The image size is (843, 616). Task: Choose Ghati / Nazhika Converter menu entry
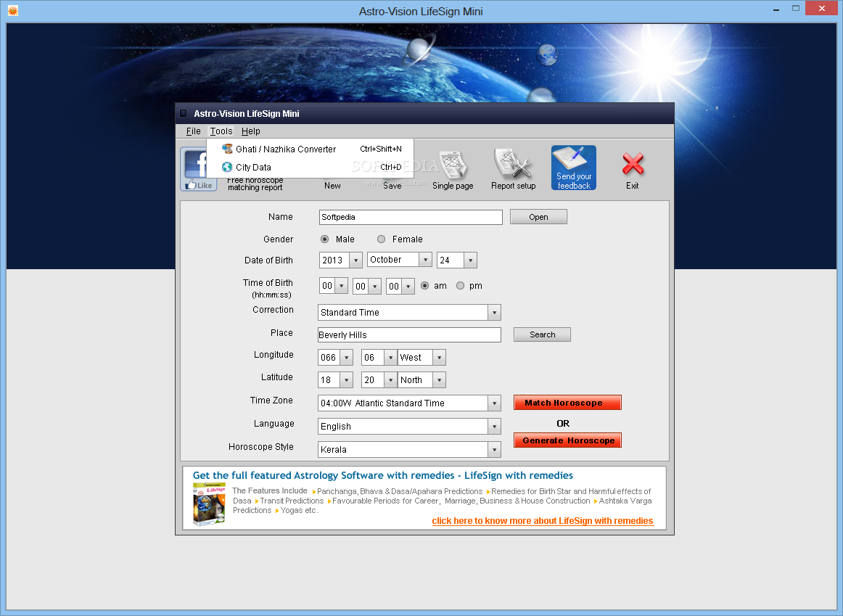(311, 149)
